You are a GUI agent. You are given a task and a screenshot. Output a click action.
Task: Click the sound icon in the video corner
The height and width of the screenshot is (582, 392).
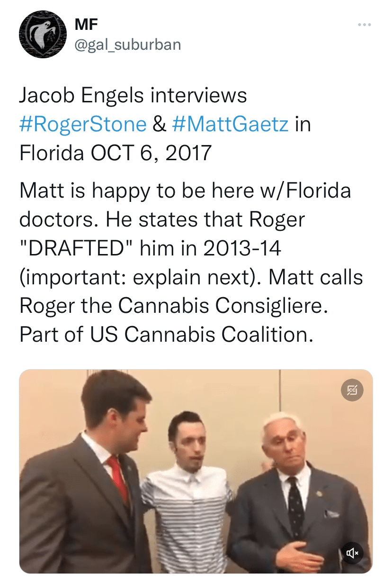point(353,553)
